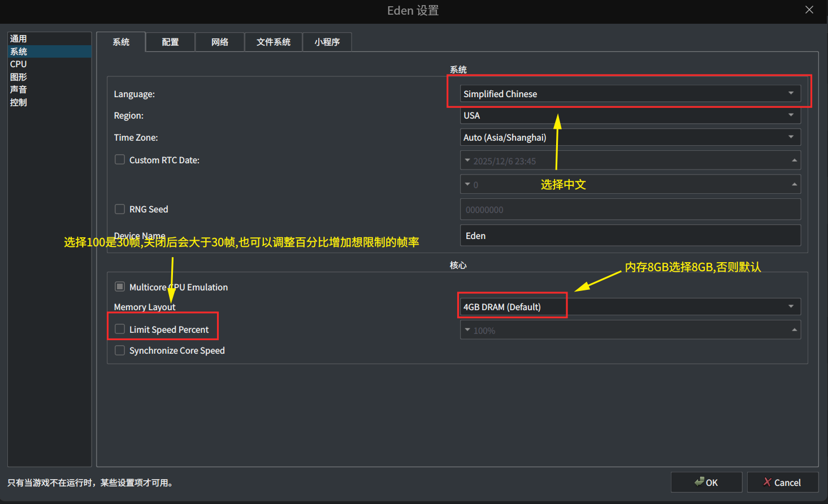Toggle Multicore CPU Emulation checkbox
Image resolution: width=828 pixels, height=504 pixels.
click(120, 287)
